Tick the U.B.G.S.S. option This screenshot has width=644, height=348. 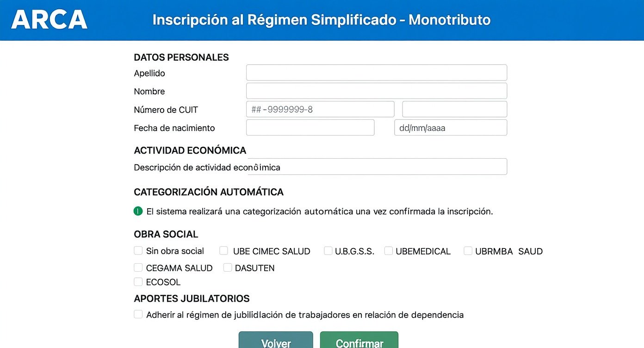328,251
